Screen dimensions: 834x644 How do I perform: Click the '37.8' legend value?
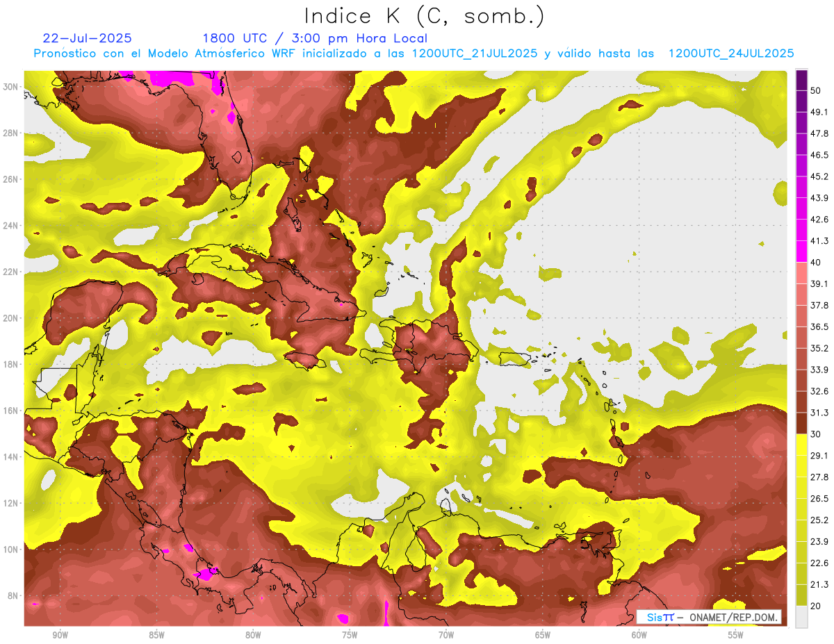(x=819, y=305)
